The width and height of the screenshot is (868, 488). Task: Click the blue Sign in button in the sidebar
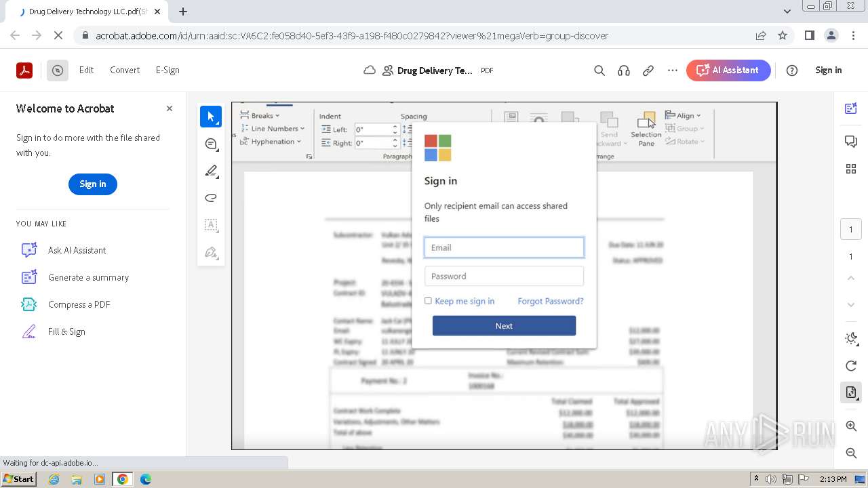point(93,184)
